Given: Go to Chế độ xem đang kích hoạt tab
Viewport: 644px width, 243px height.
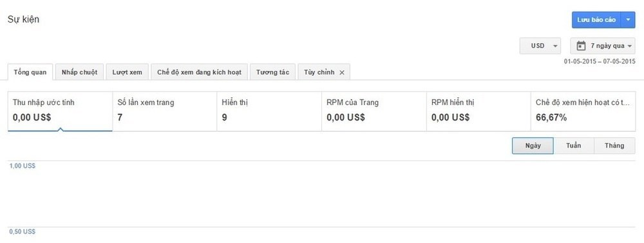Looking at the screenshot, I should (x=199, y=72).
